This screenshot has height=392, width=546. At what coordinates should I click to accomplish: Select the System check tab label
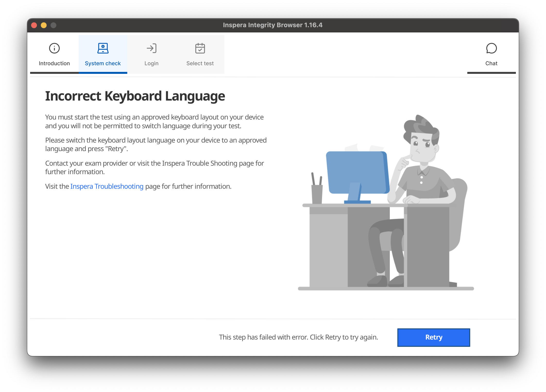point(103,63)
